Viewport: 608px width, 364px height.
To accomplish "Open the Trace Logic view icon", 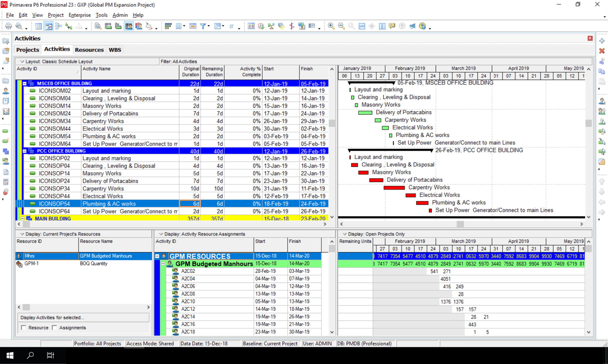I will click(x=69, y=26).
